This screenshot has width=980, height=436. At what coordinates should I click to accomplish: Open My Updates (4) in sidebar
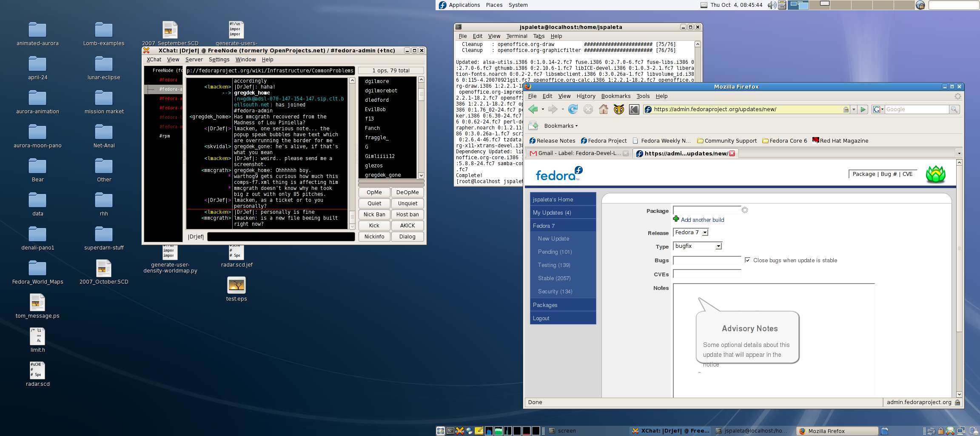coord(552,212)
